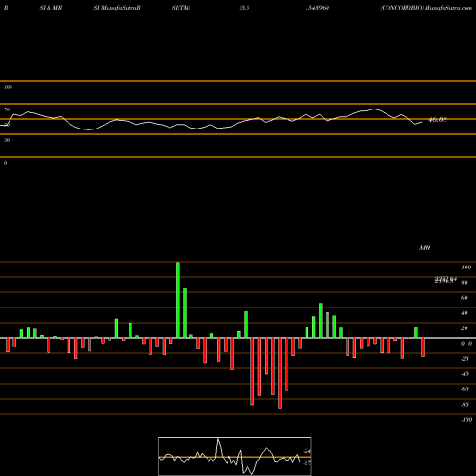
Task: Click the 70 level label on RSI axis
Action: [7, 109]
